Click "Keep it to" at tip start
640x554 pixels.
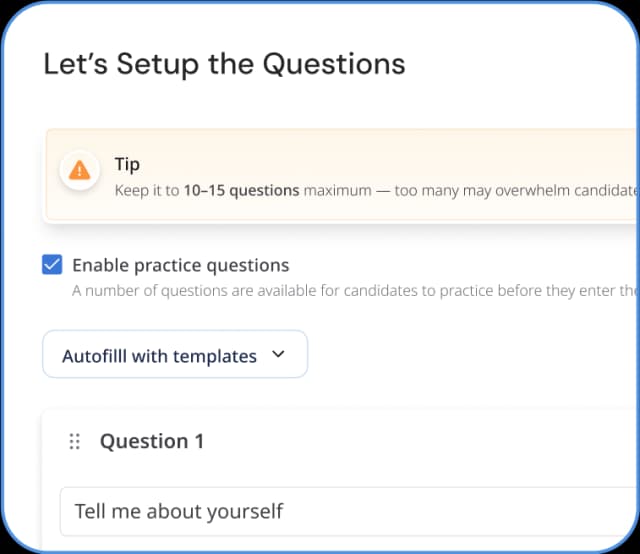point(146,190)
